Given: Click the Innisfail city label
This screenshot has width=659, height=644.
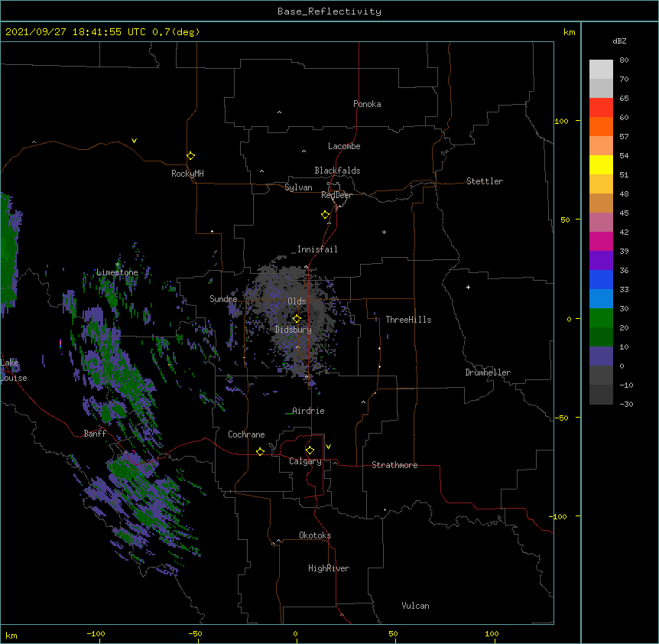Looking at the screenshot, I should pyautogui.click(x=317, y=249).
